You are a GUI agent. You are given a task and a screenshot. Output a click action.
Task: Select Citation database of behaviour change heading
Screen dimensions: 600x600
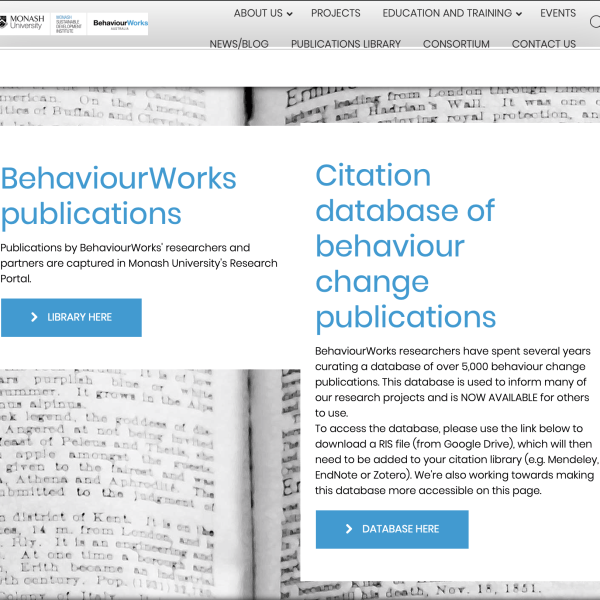406,246
